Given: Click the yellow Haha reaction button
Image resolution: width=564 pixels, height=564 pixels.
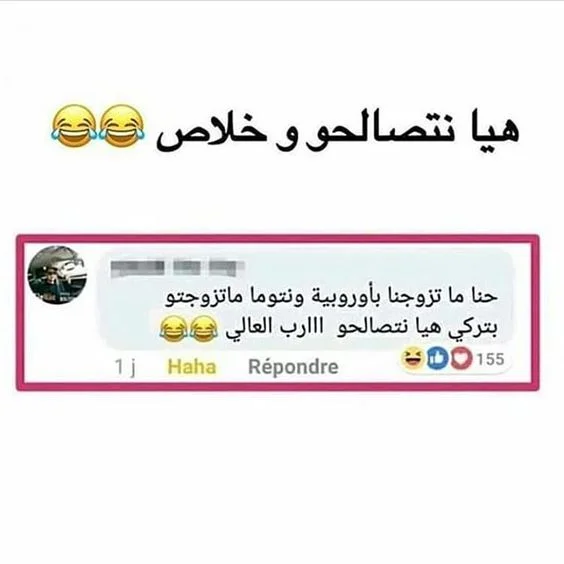Looking at the screenshot, I should (192, 367).
